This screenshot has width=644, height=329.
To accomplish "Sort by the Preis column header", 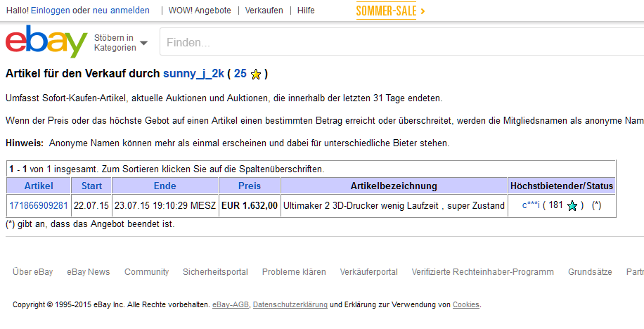I will [250, 186].
